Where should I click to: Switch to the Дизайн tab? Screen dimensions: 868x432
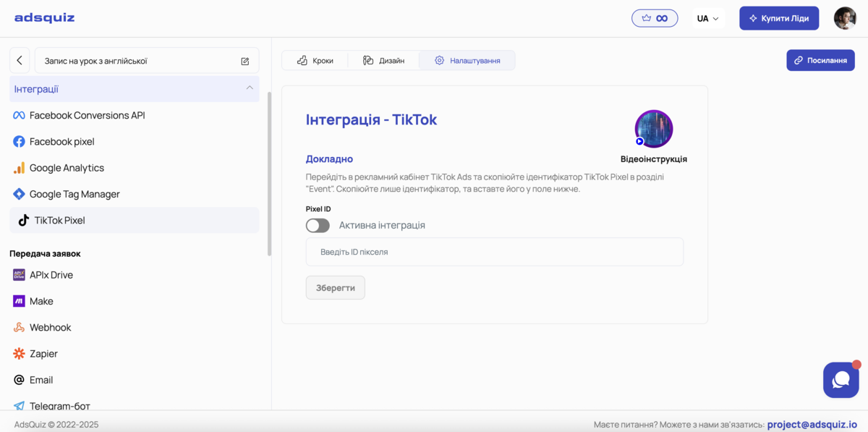(383, 61)
